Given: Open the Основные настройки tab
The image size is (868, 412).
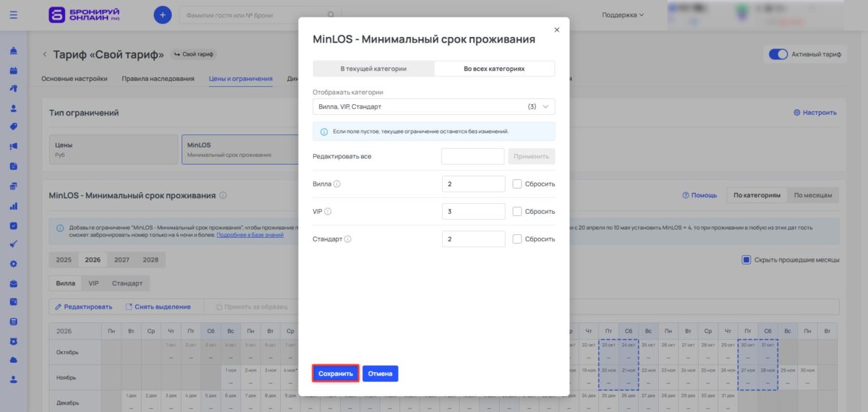Looking at the screenshot, I should tap(75, 79).
